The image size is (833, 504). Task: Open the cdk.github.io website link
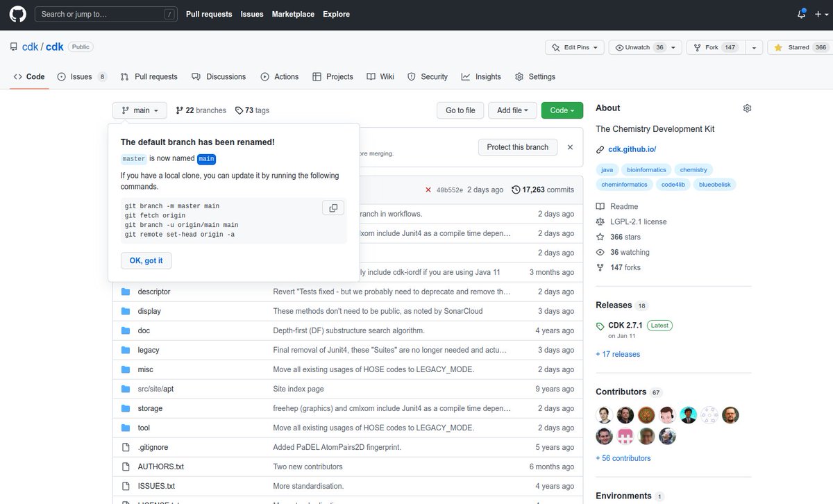click(632, 149)
